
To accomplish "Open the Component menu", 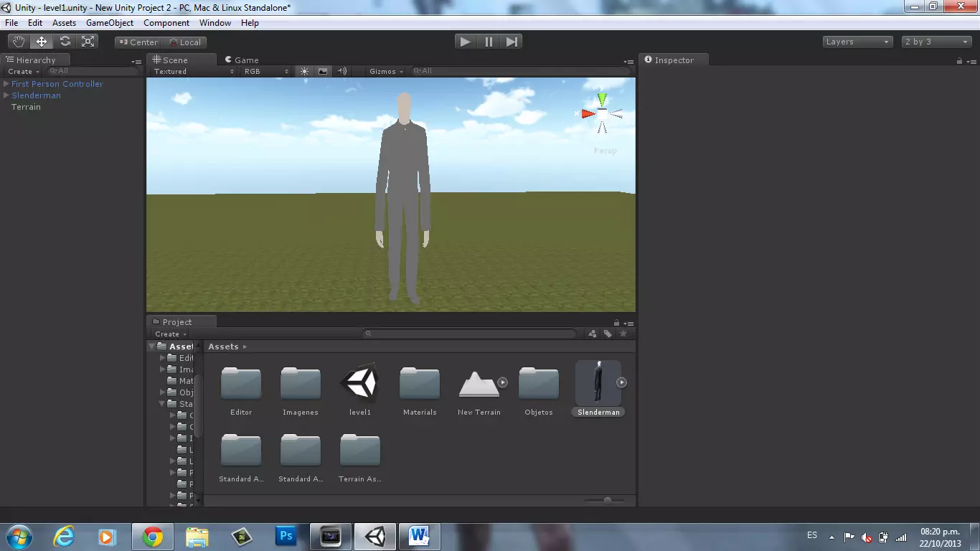I will point(166,23).
